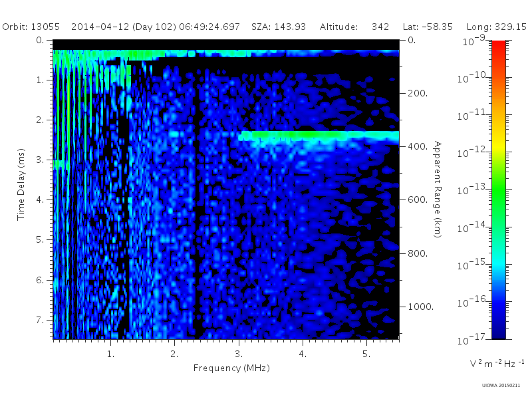Click the Apparent Range (km) axis title
The height and width of the screenshot is (399, 532).
[x=438, y=190]
